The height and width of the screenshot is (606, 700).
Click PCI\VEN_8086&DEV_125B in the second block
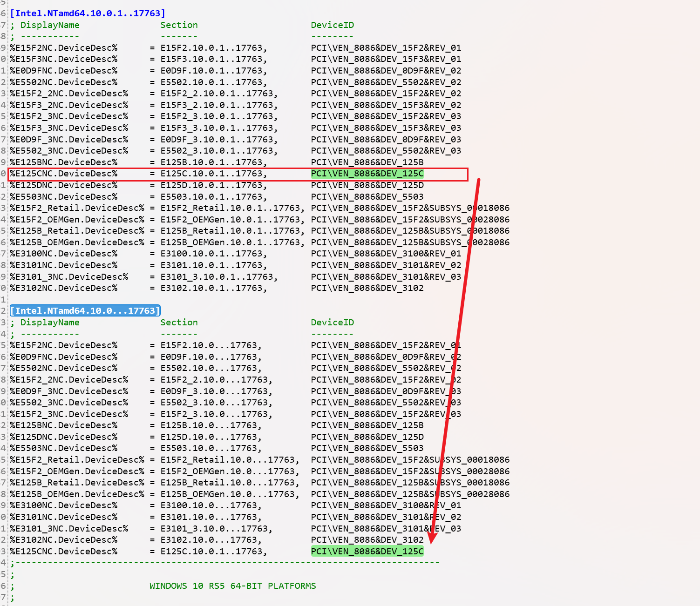click(367, 425)
